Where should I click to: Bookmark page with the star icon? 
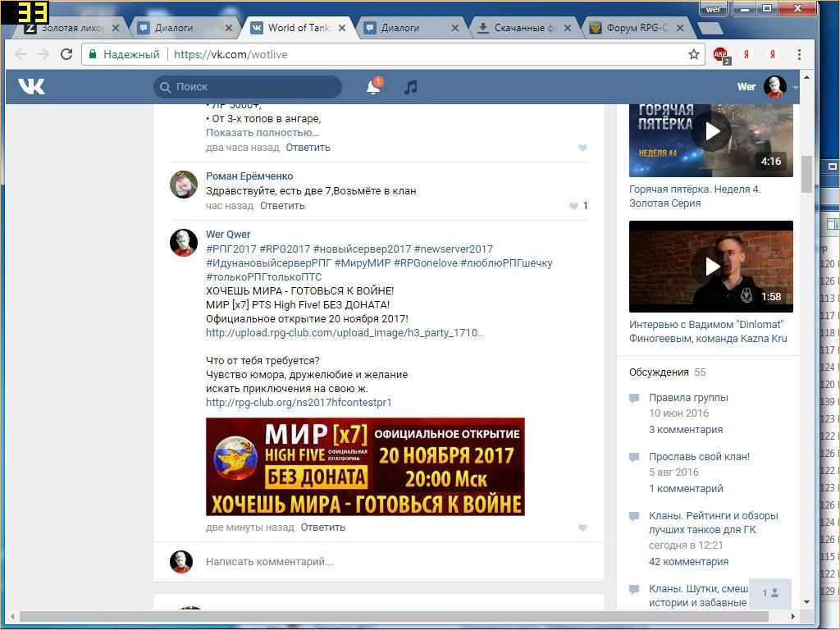[694, 54]
